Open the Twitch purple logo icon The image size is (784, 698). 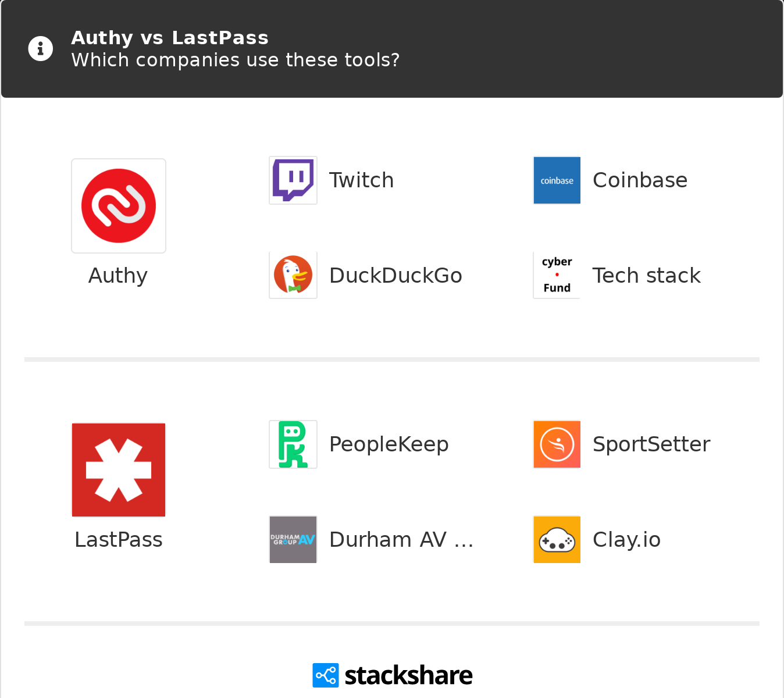[x=293, y=180]
